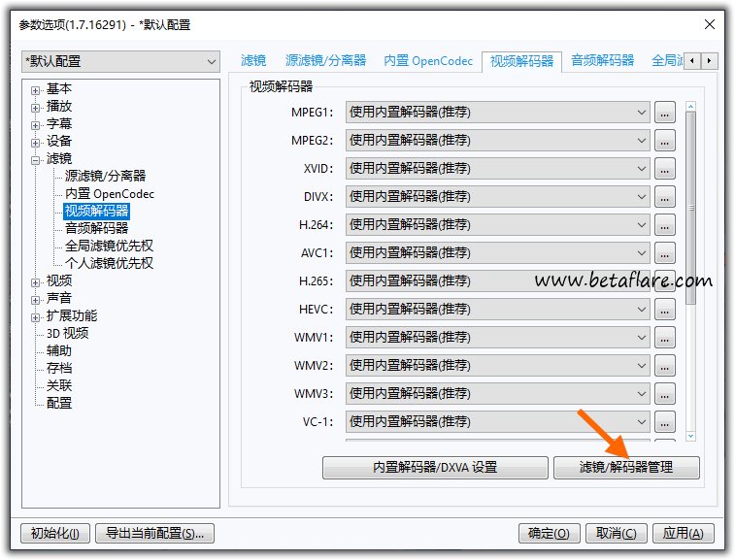Switch to the 音频解码器 tab
The height and width of the screenshot is (560, 735).
[602, 60]
